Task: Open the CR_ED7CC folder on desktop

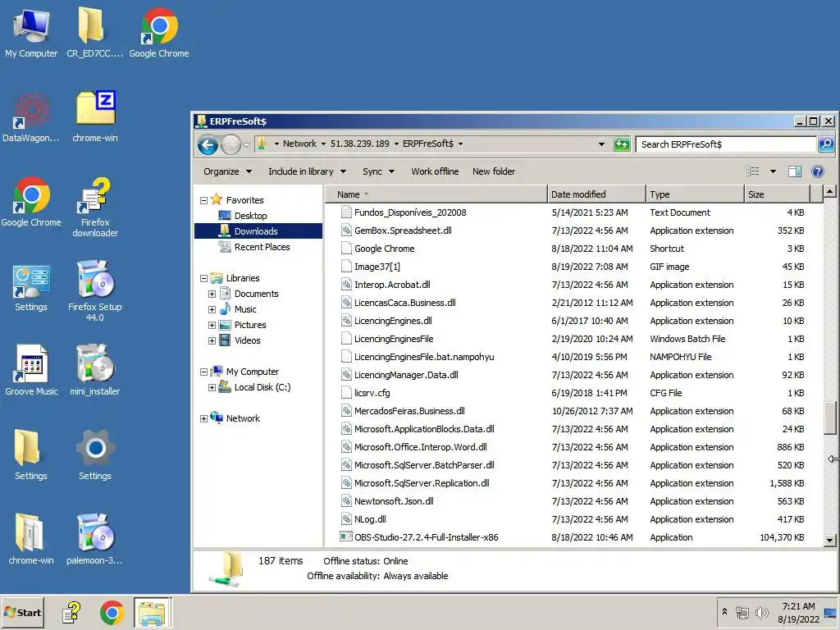Action: [x=94, y=32]
